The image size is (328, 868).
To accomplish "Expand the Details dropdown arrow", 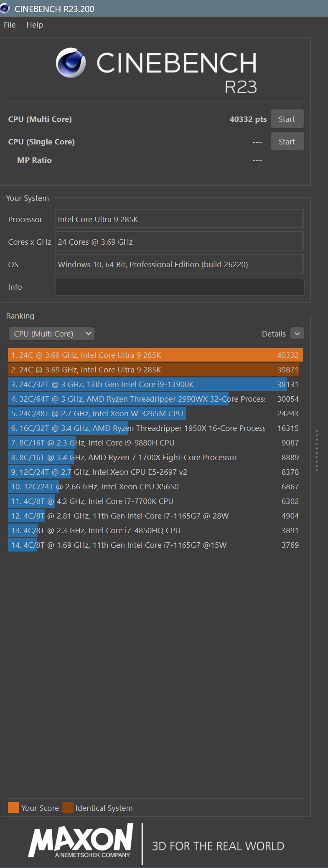I will point(297,334).
